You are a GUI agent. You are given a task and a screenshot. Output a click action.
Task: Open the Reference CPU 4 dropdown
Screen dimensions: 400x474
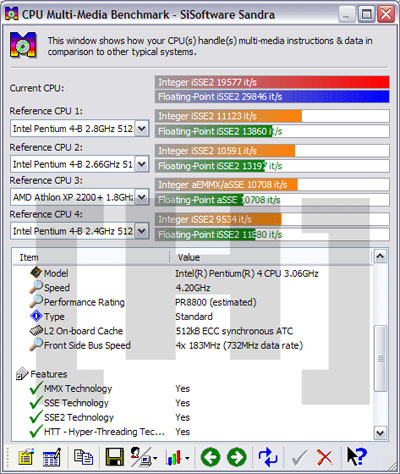pos(142,231)
